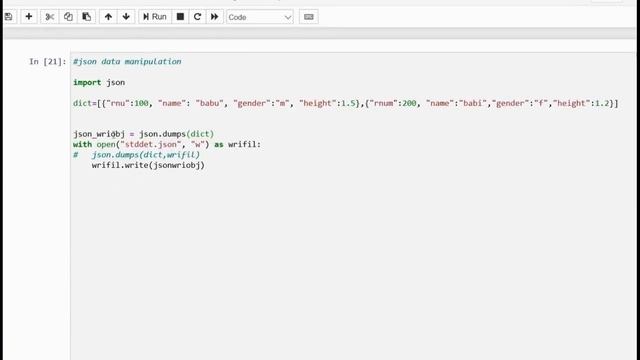Interrupt the kernel with the stop icon

(x=180, y=17)
